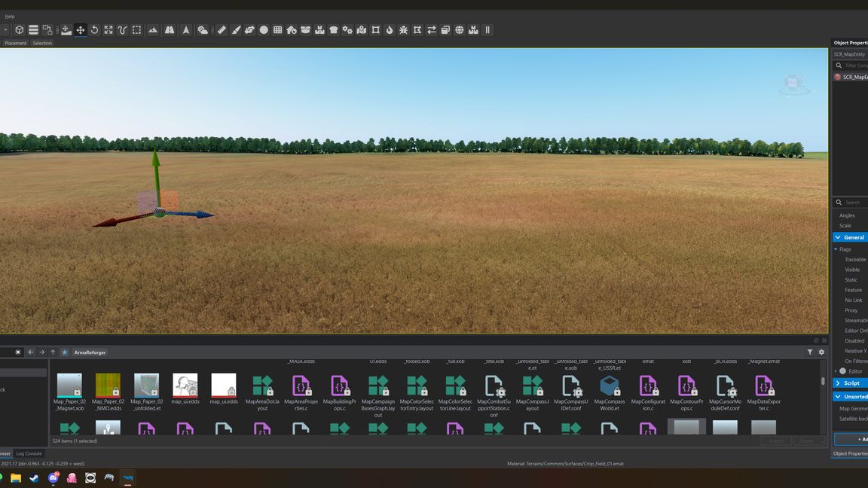Open the Help menu
The height and width of the screenshot is (488, 868).
click(x=10, y=17)
